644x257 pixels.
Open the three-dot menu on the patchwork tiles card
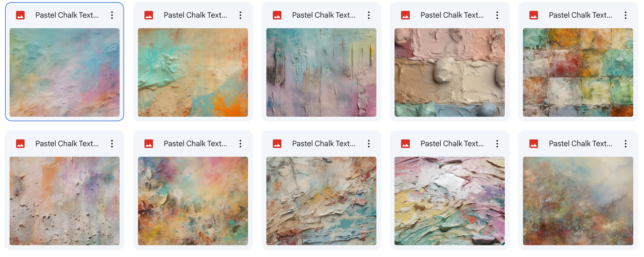tap(626, 15)
